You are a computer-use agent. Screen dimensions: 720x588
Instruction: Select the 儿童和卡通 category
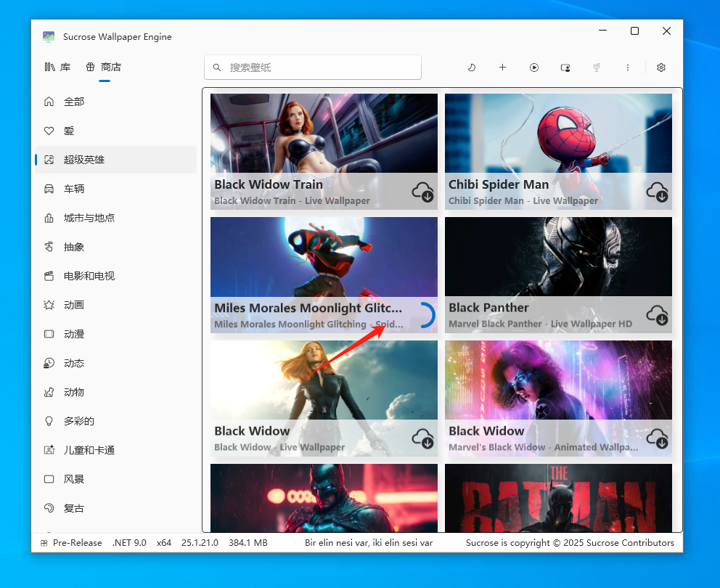pyautogui.click(x=115, y=450)
